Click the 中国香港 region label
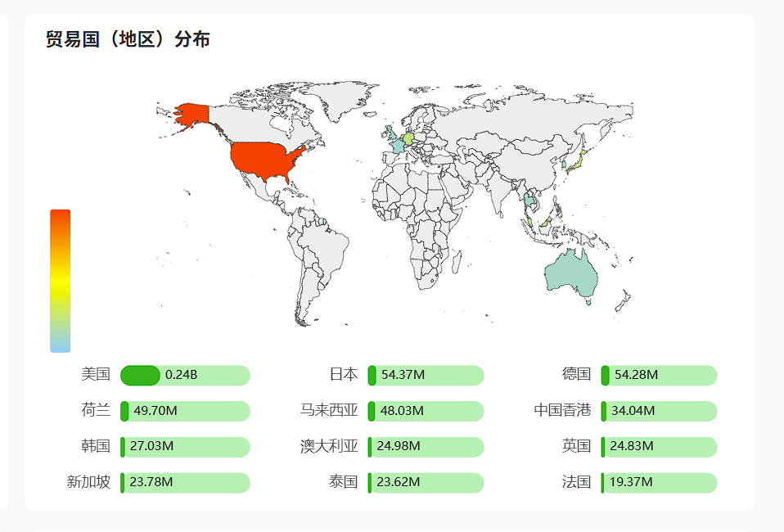The height and width of the screenshot is (532, 784). 562,411
